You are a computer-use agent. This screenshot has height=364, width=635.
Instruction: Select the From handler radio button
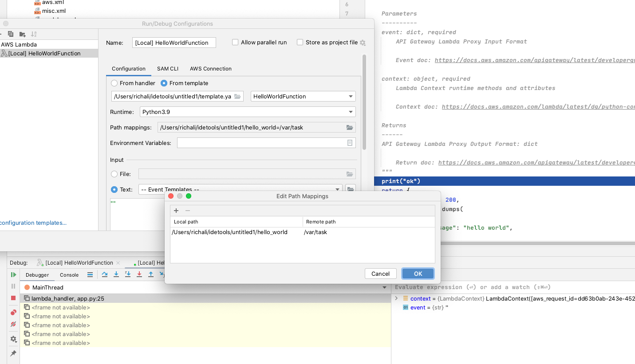point(114,83)
